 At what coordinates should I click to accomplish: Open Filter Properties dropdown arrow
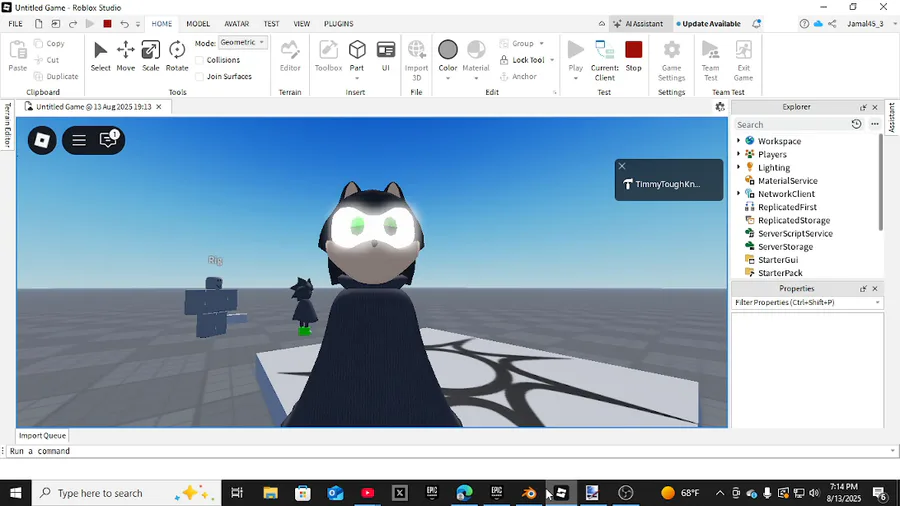(x=877, y=302)
